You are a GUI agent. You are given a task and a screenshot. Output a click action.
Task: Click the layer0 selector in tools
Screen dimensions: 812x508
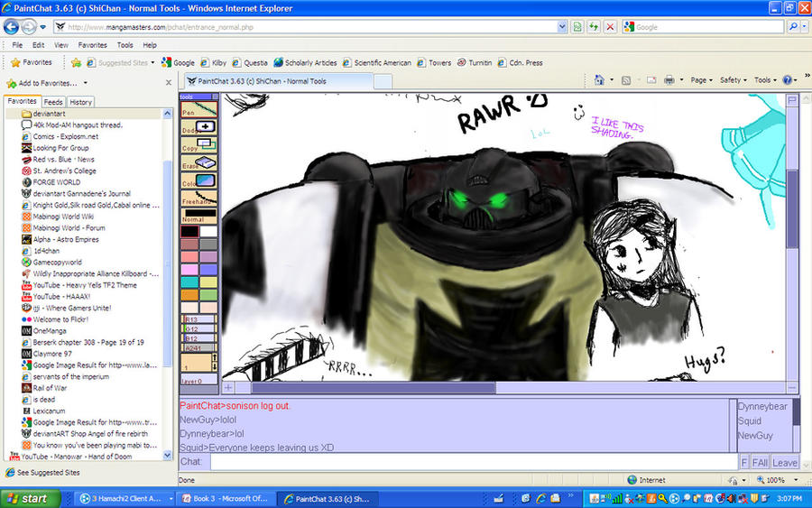(198, 380)
